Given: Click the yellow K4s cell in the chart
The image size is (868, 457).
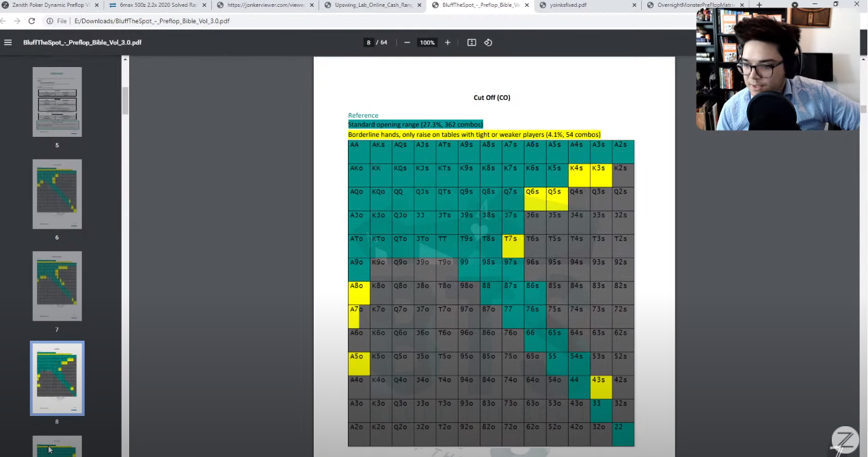Looking at the screenshot, I should (x=579, y=175).
